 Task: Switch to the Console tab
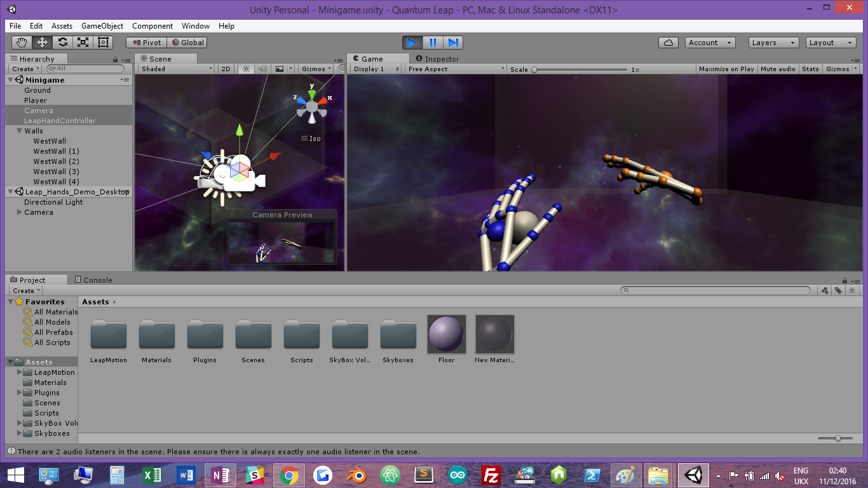93,280
